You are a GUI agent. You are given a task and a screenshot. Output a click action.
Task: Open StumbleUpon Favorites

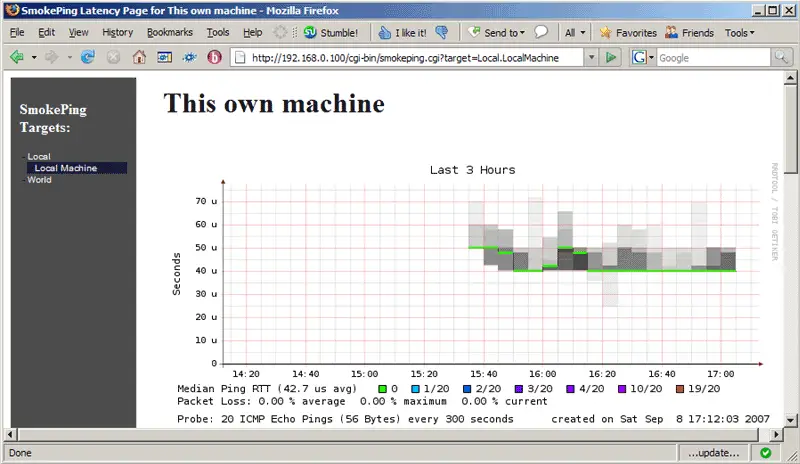point(628,33)
